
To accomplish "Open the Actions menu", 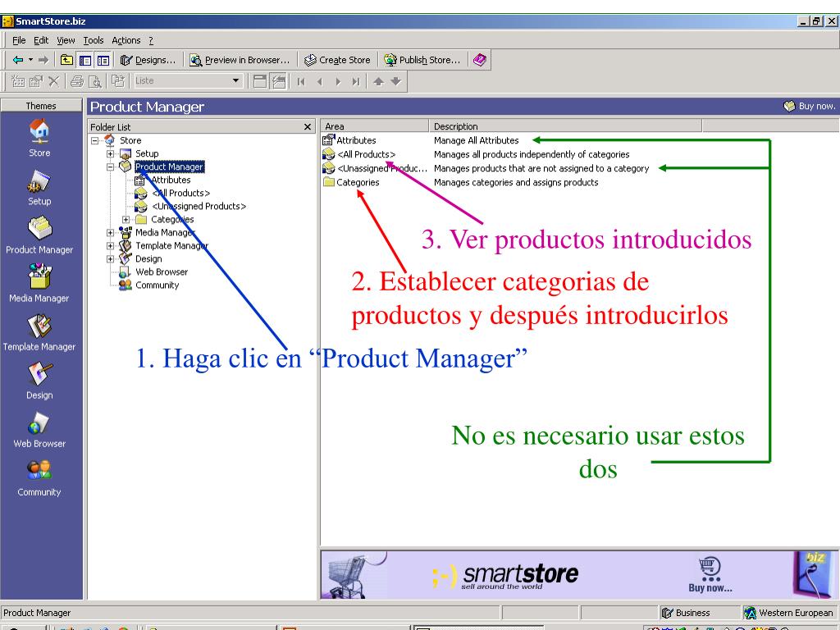I will (x=126, y=40).
